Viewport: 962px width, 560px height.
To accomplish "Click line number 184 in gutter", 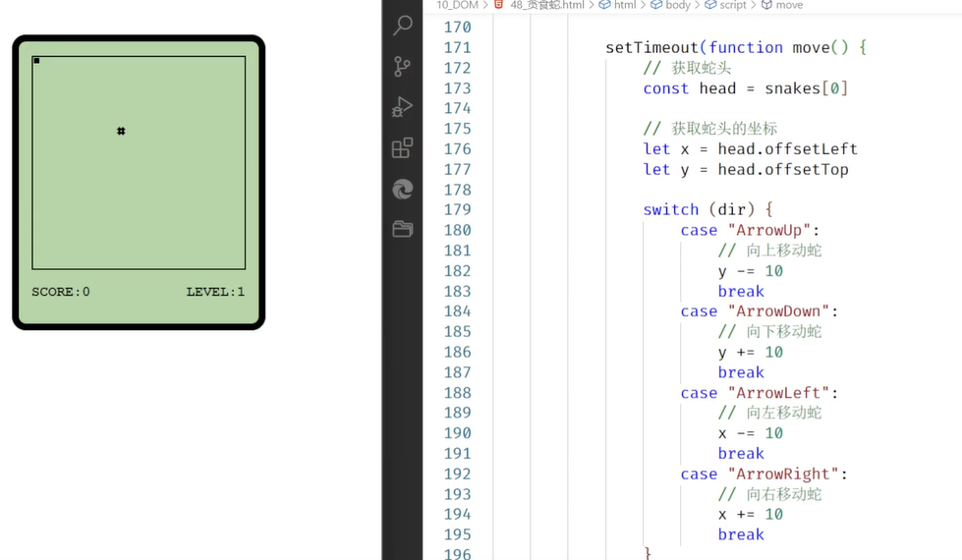I will [x=458, y=311].
